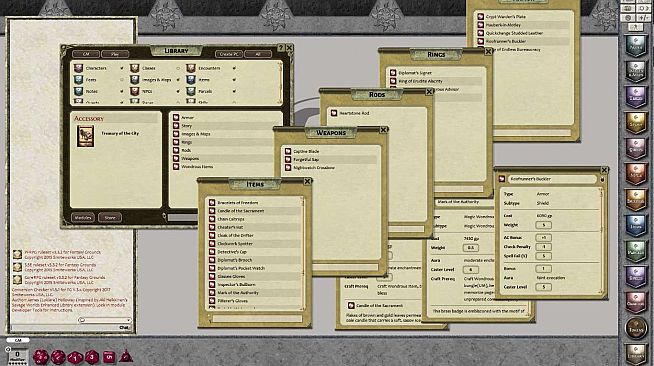This screenshot has width=654, height=366.
Task: Open Crypt Warden's Plate link icon
Action: pyautogui.click(x=480, y=17)
